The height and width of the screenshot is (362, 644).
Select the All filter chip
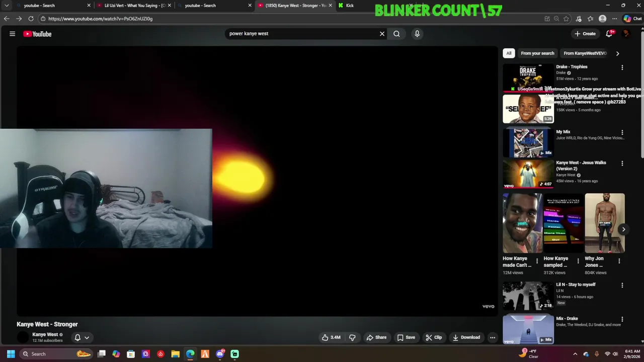click(509, 53)
